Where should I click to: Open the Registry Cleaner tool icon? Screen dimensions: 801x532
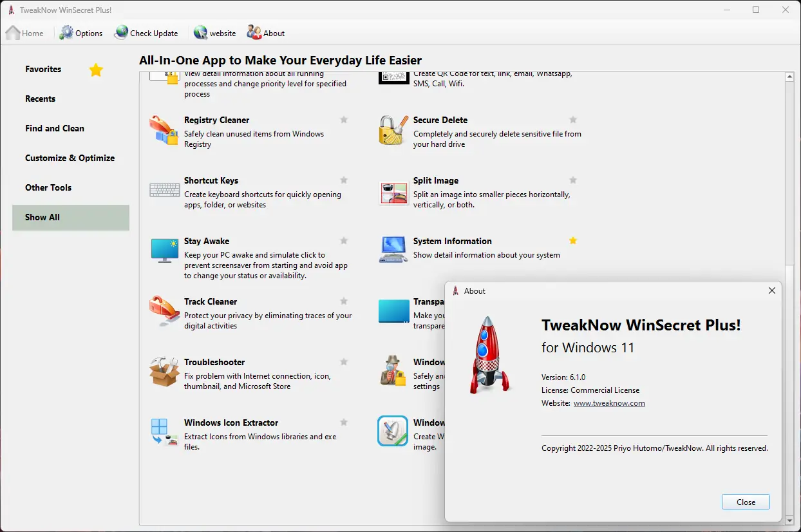point(164,130)
